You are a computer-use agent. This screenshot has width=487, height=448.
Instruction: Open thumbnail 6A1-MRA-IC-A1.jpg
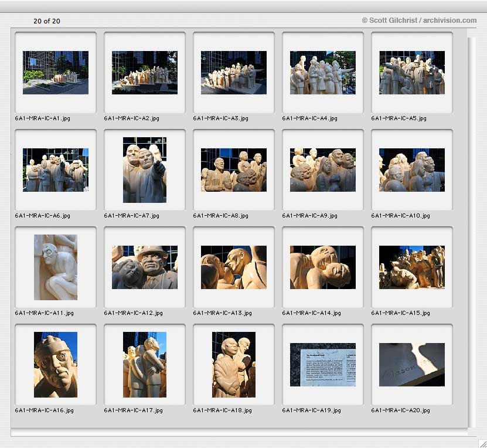coord(56,73)
